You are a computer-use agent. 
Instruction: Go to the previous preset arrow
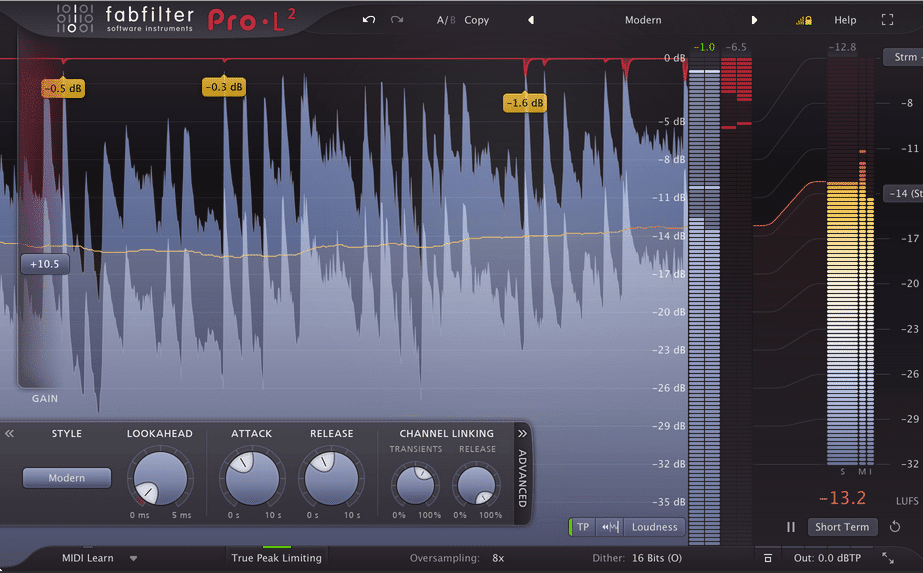tap(531, 20)
